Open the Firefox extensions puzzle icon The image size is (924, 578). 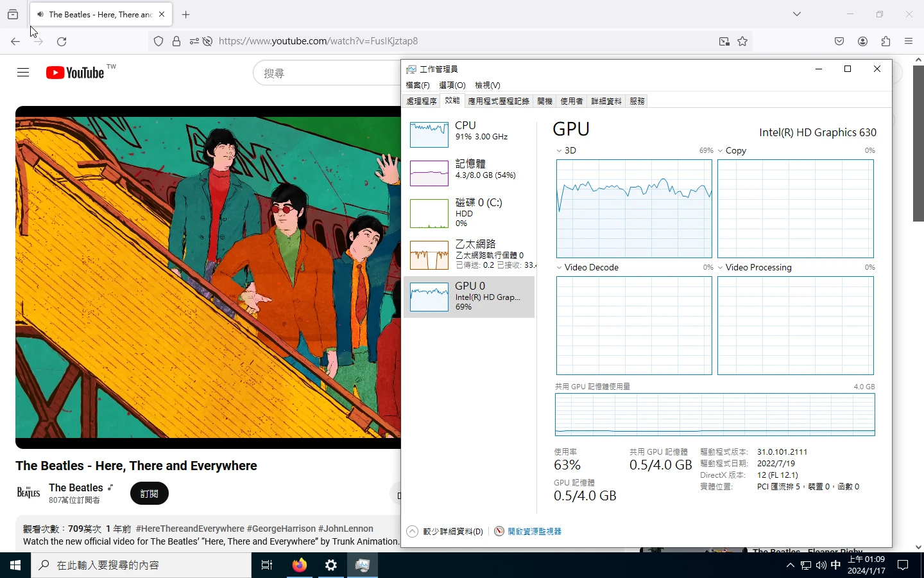(886, 41)
